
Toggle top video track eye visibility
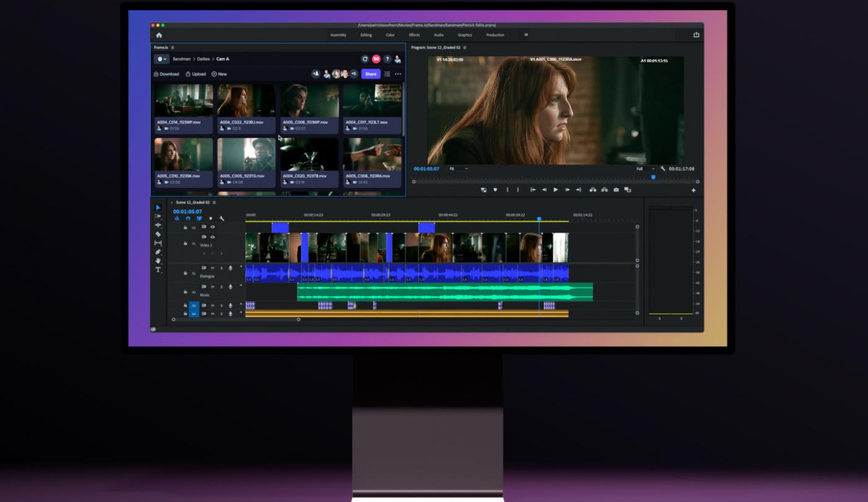click(213, 227)
